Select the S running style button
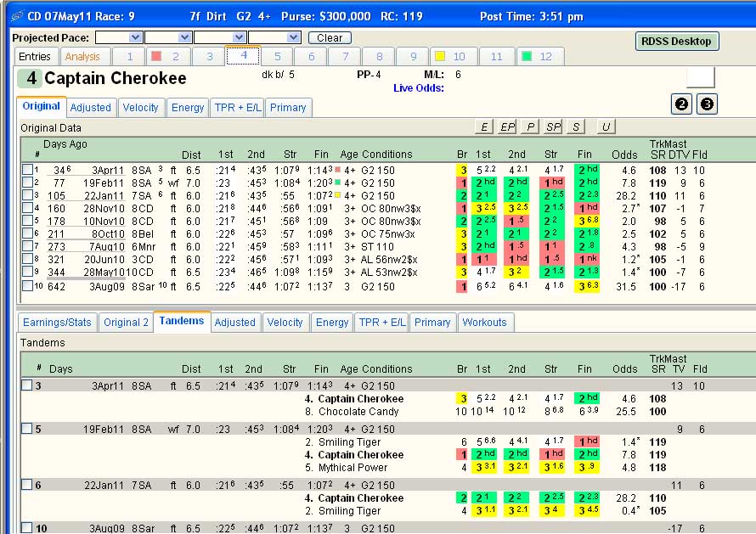The width and height of the screenshot is (756, 534). (576, 126)
